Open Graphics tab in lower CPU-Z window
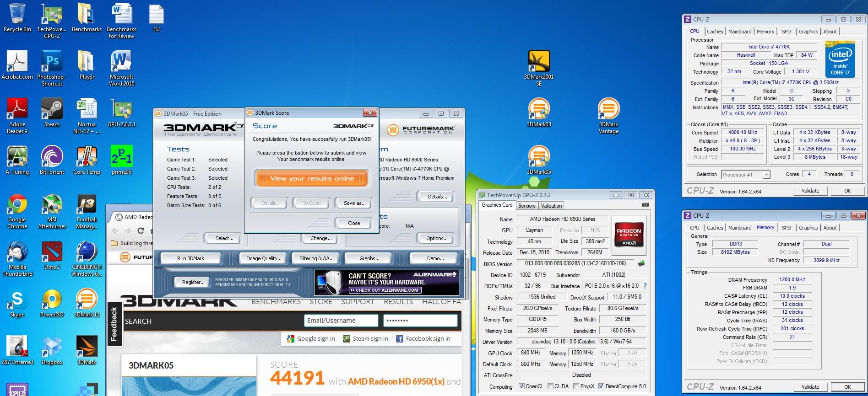 click(x=808, y=228)
